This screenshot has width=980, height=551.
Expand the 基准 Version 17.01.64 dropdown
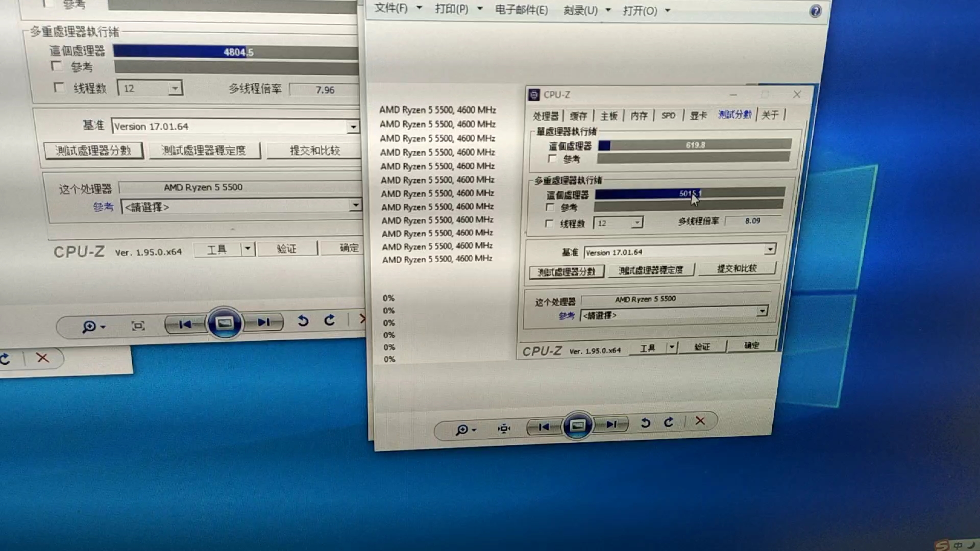tap(770, 250)
